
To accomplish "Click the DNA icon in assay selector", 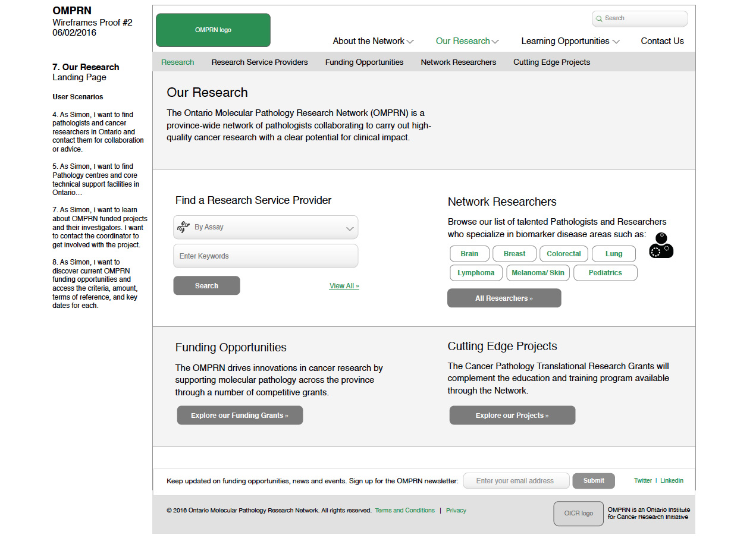I will pos(183,227).
